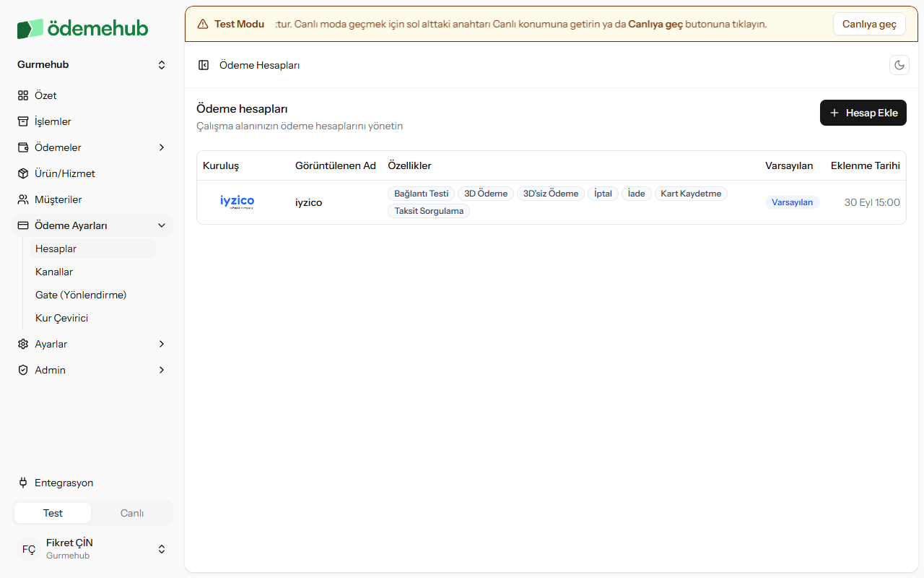Click the Özellikler column header
The height and width of the screenshot is (578, 924).
[409, 165]
